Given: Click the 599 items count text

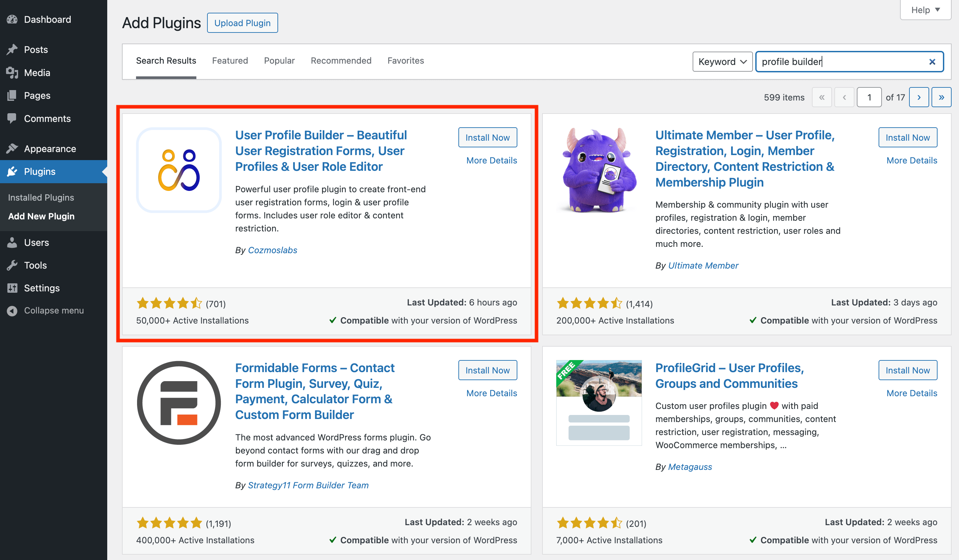Looking at the screenshot, I should click(784, 97).
